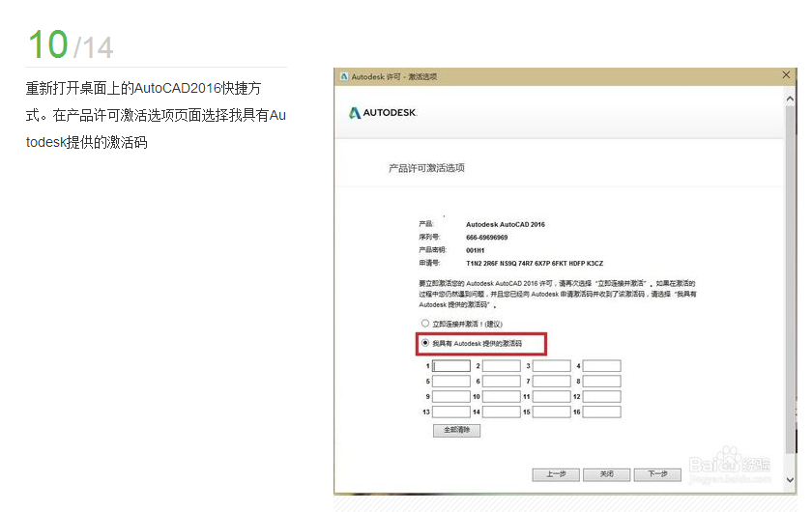Click the Autodesk logo in the header
This screenshot has width=812, height=512.
(383, 113)
